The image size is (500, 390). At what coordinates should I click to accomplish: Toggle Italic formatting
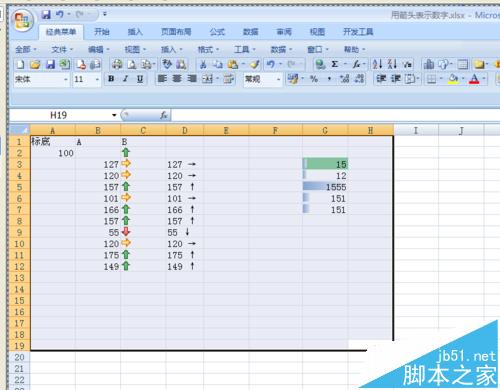click(126, 79)
